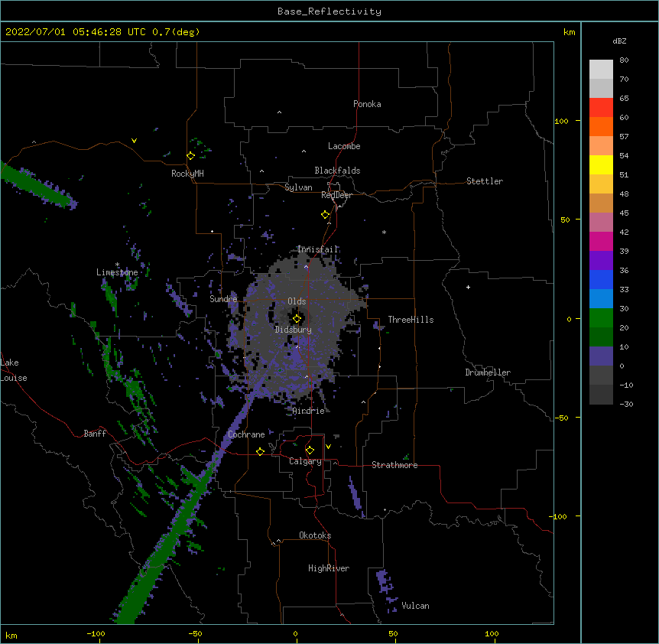Click the Sylvan label
Image resolution: width=659 pixels, height=644 pixels.
pyautogui.click(x=298, y=187)
